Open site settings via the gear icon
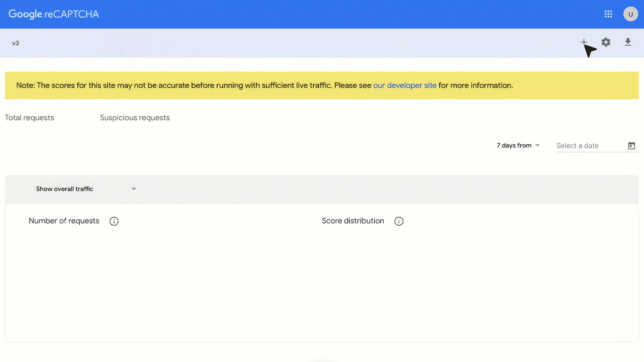Screen dimensions: 644x362 [x=606, y=42]
